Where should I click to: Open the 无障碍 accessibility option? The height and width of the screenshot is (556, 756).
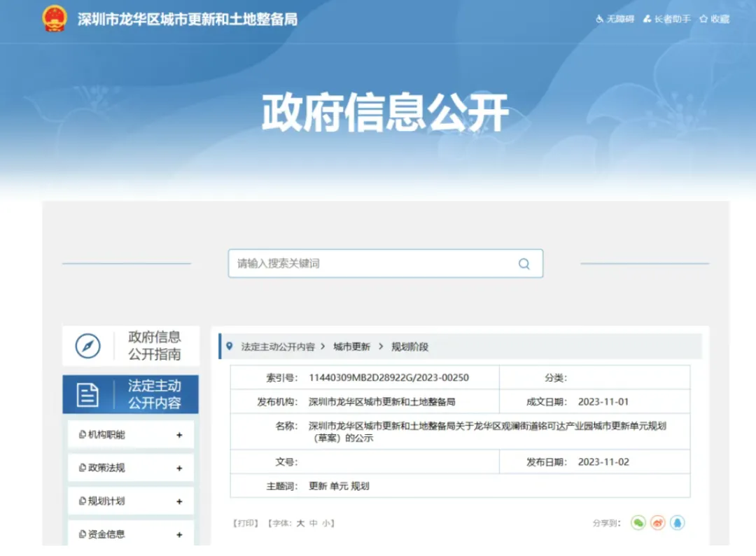click(615, 19)
